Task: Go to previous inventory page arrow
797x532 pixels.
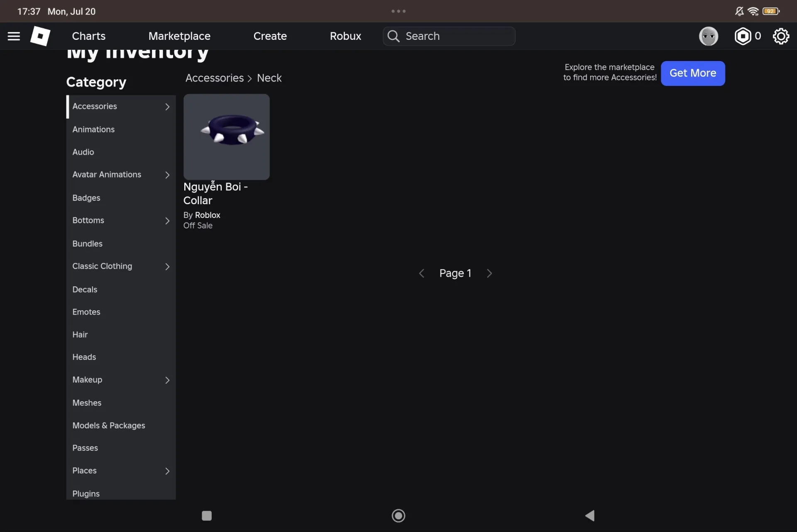Action: click(421, 273)
